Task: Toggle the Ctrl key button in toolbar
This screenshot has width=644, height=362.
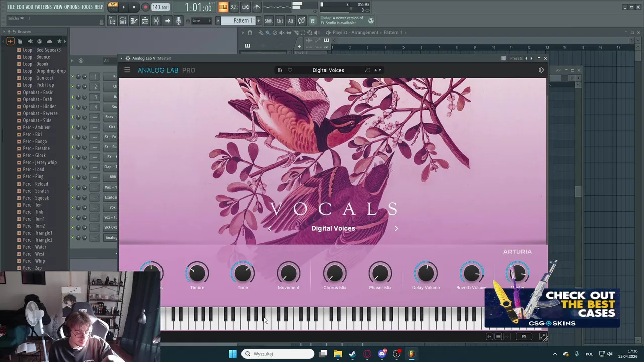Action: tap(280, 21)
